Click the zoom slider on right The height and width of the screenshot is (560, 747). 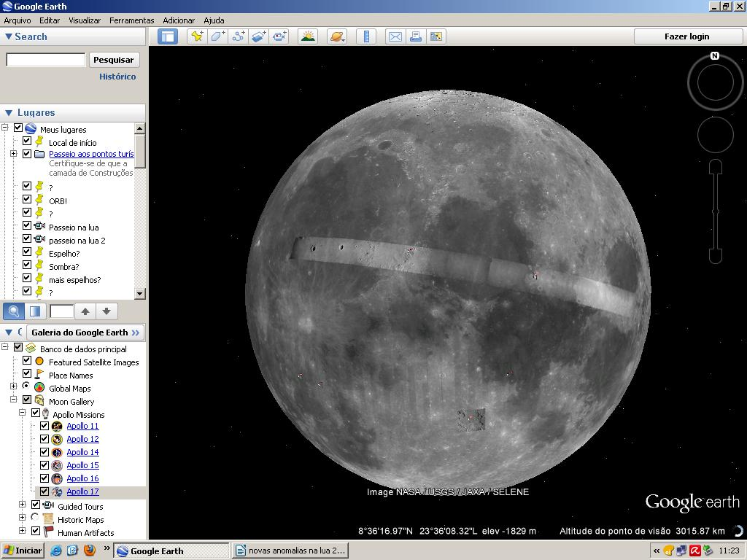pyautogui.click(x=716, y=211)
